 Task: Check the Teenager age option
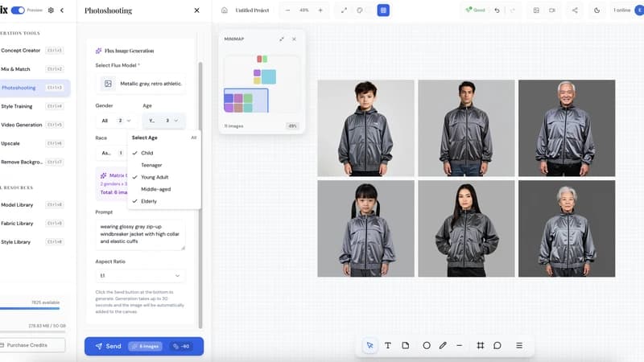point(151,164)
